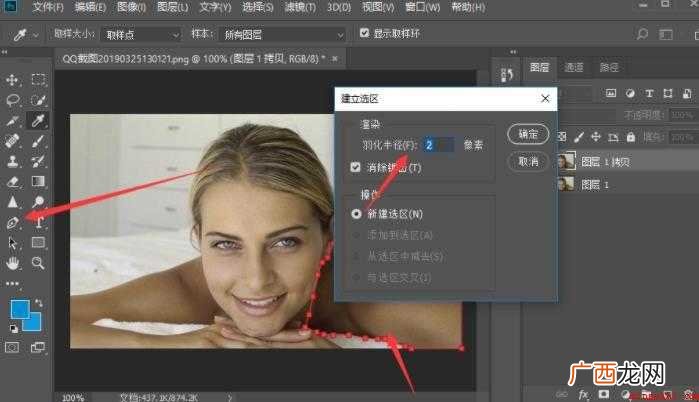Select the Dodge tool
Viewport: 699px width, 402px height.
pyautogui.click(x=38, y=202)
